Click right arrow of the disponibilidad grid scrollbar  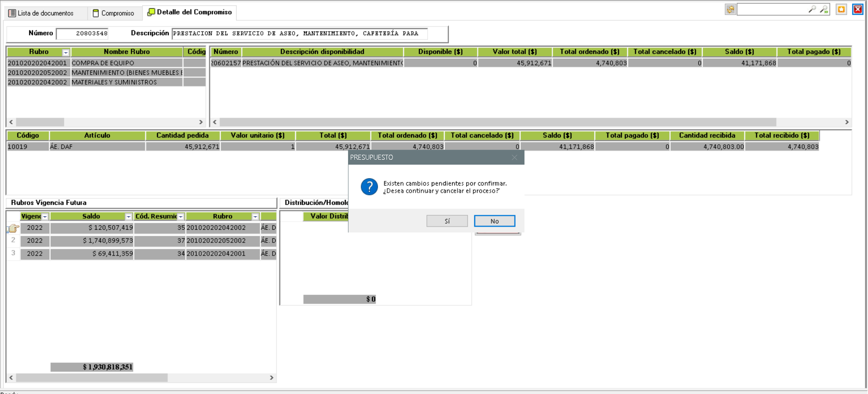(847, 122)
